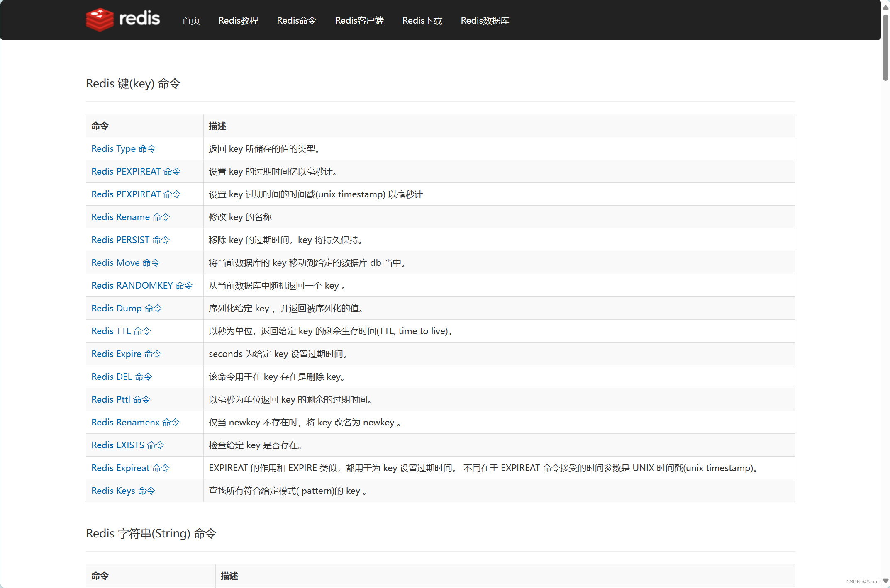Click description EXPIREAT 的作用和 EXPIRE 类似
This screenshot has width=890, height=588.
[x=484, y=468]
